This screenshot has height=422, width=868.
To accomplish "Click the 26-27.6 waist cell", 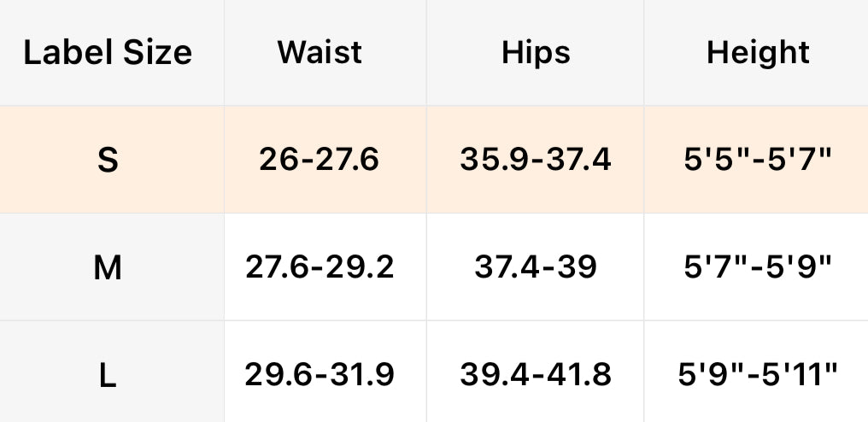I will (320, 160).
